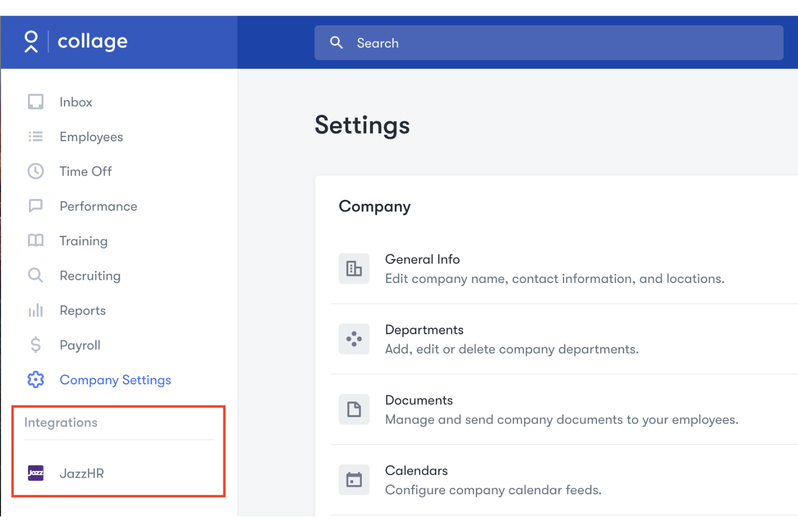Screen dimensions: 798x532
Task: Open Company Settings via the gear icon
Action: [x=35, y=379]
